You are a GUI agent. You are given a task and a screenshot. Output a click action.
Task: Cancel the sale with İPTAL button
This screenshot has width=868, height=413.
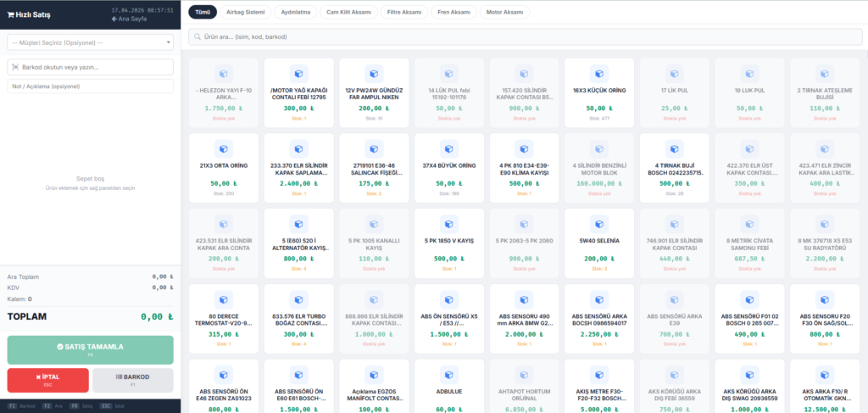pyautogui.click(x=47, y=380)
